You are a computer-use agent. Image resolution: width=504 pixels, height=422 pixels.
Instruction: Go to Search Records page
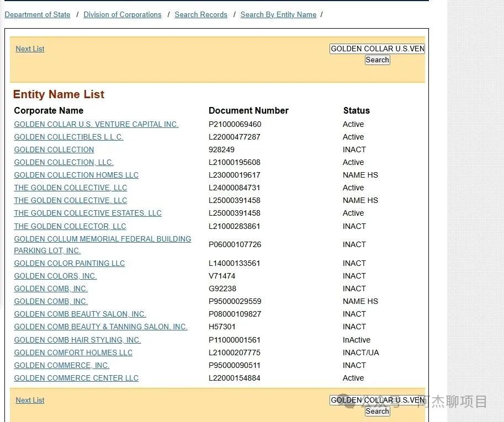click(200, 14)
